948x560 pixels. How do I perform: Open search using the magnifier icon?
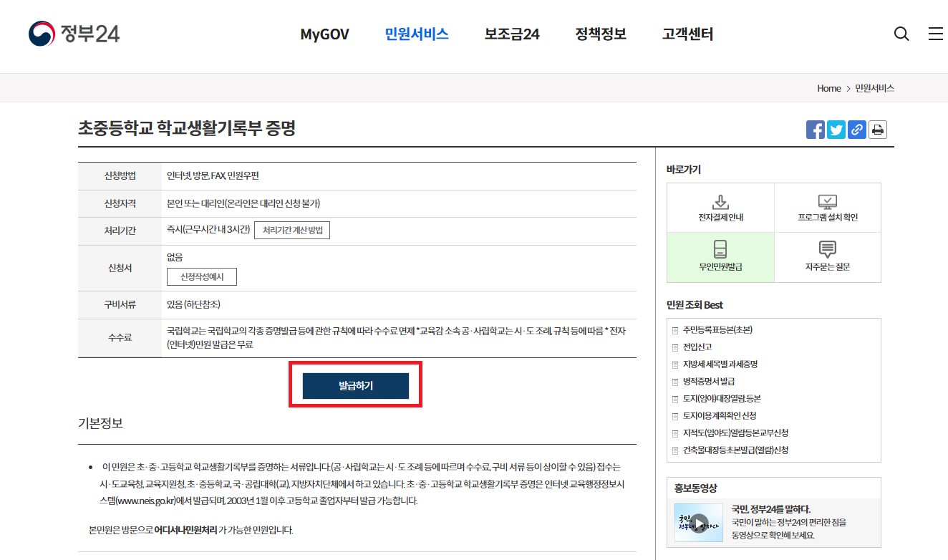coord(901,34)
